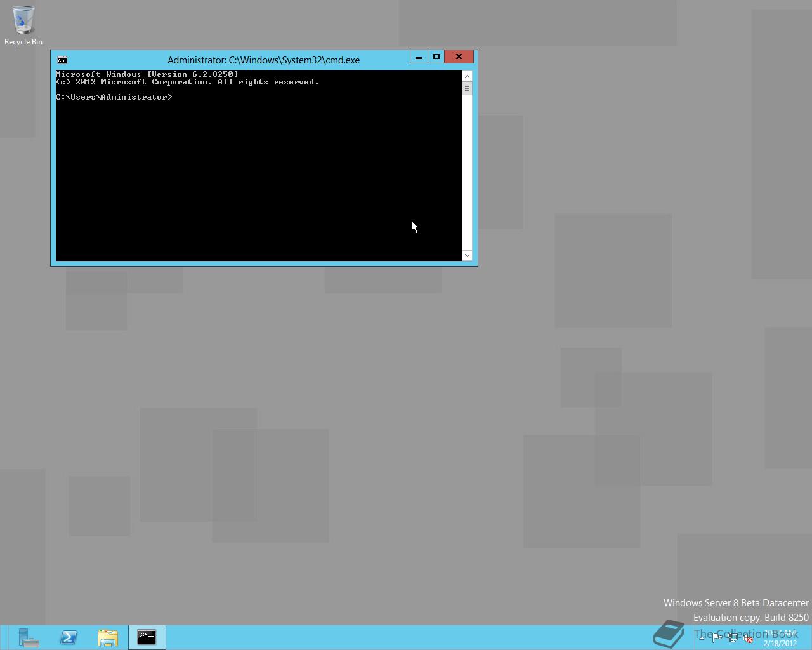Click the muted volume icon in tray
The width and height of the screenshot is (812, 650).
[749, 639]
